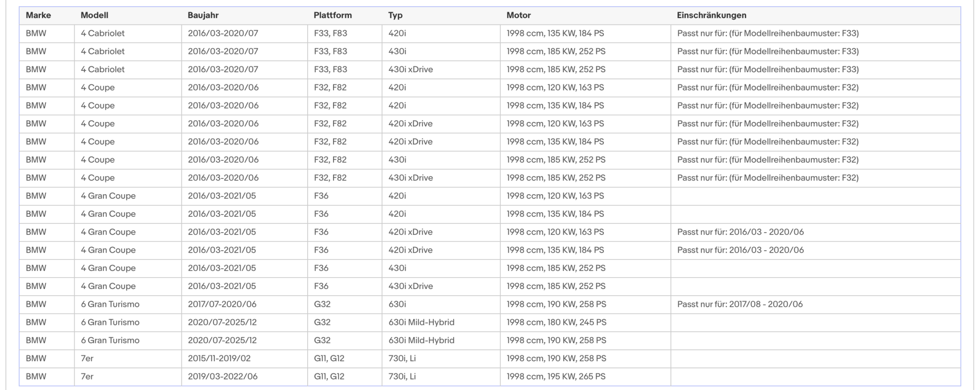Click "BMW" in the 2019/03-2022/06 row

click(36, 377)
